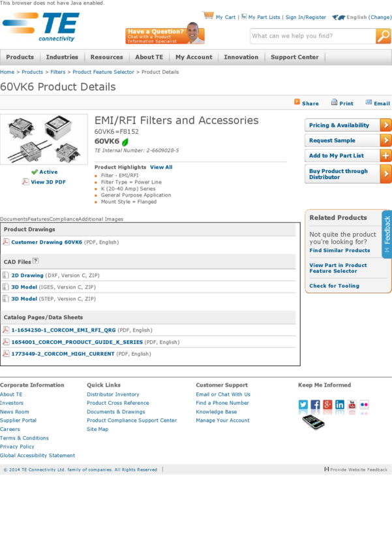Click the Share icon
The image size is (392, 555).
coord(297,103)
